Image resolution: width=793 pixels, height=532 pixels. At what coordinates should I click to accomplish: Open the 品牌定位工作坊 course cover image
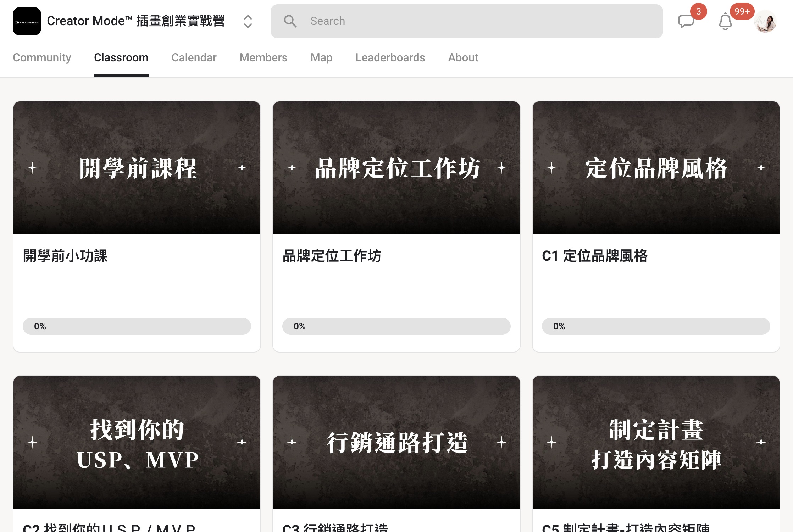click(x=396, y=168)
